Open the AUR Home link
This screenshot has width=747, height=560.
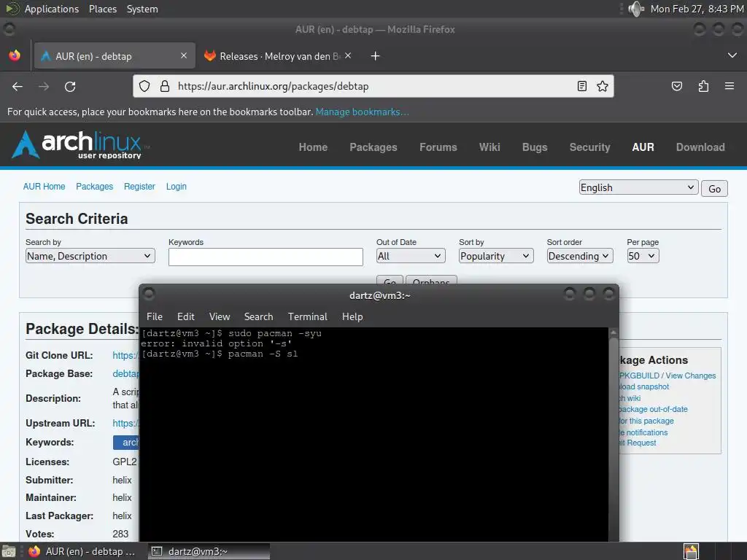pyautogui.click(x=44, y=187)
